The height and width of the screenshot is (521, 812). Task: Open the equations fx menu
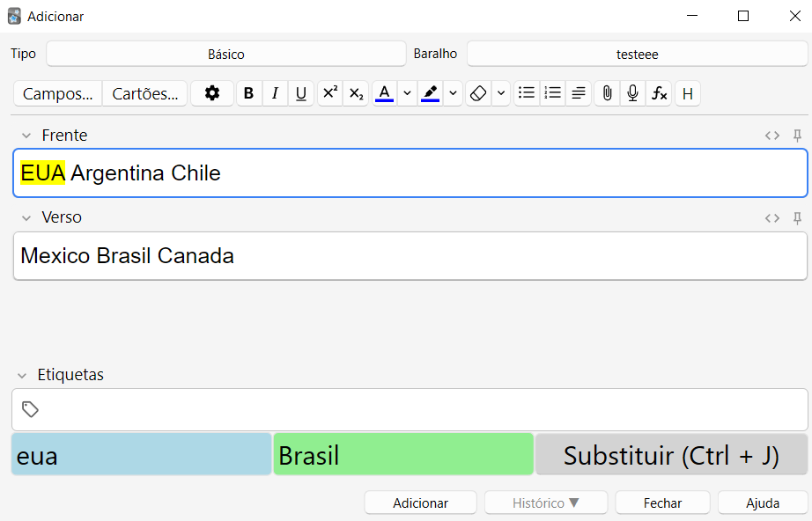pyautogui.click(x=658, y=93)
